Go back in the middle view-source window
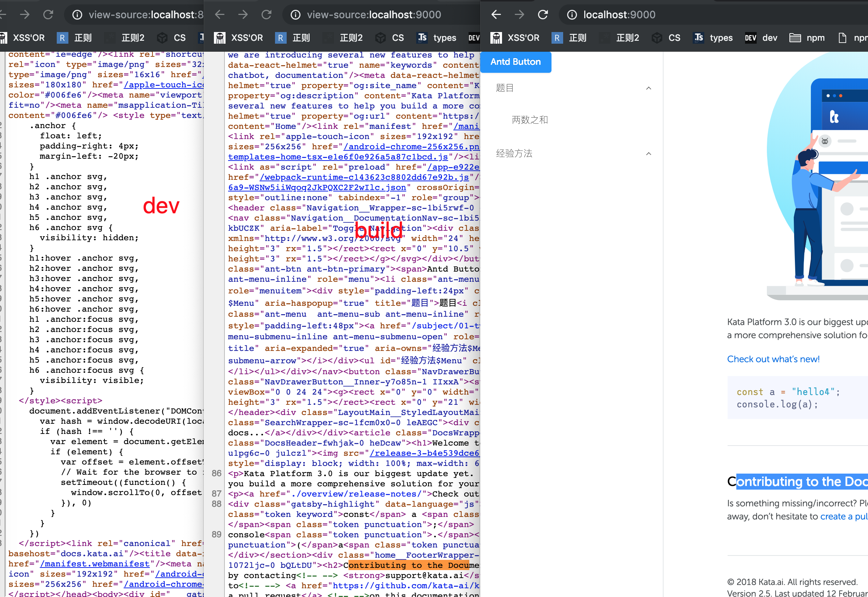Image resolution: width=868 pixels, height=597 pixels. click(220, 15)
